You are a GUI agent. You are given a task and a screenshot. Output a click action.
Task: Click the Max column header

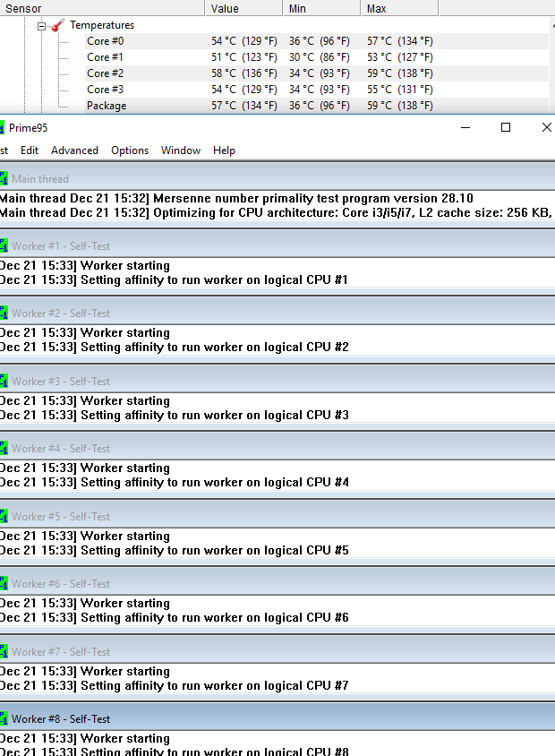point(400,8)
